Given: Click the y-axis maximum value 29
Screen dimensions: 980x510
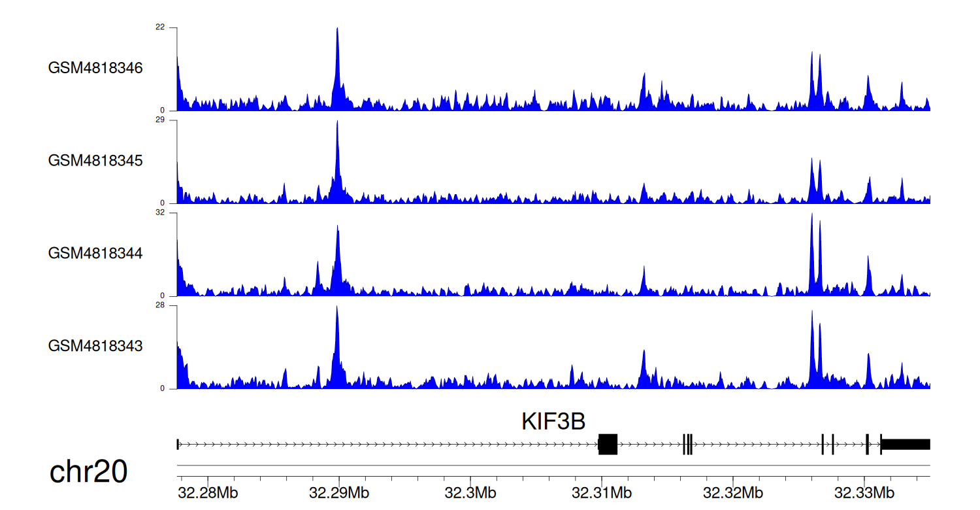Looking at the screenshot, I should (160, 120).
